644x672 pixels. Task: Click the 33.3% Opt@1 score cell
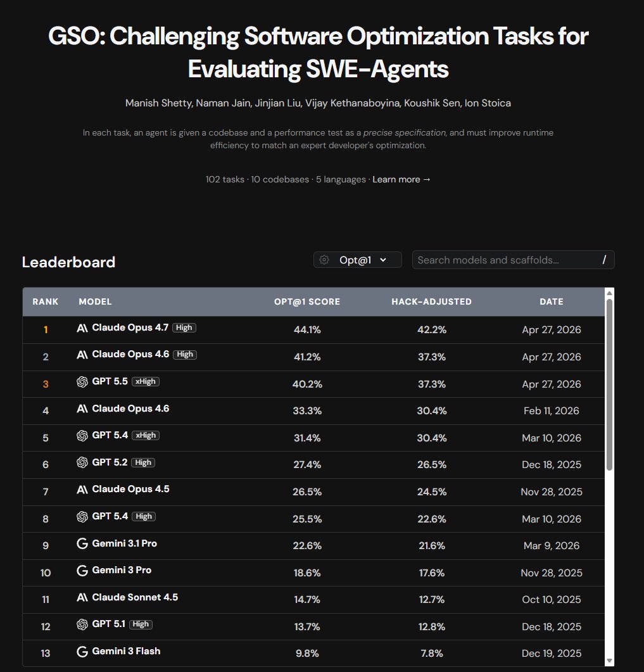tap(307, 411)
